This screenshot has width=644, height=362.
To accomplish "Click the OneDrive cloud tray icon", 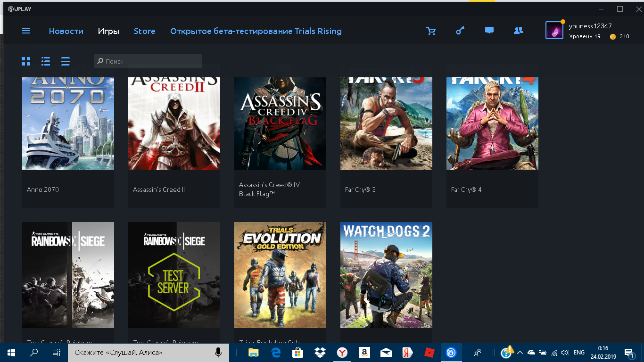I will click(x=531, y=353).
